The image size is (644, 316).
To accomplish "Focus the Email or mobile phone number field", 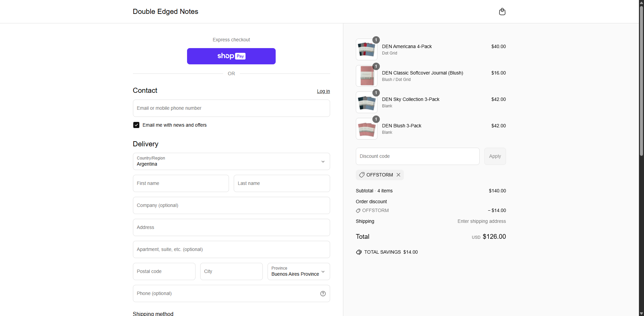I will tap(231, 108).
